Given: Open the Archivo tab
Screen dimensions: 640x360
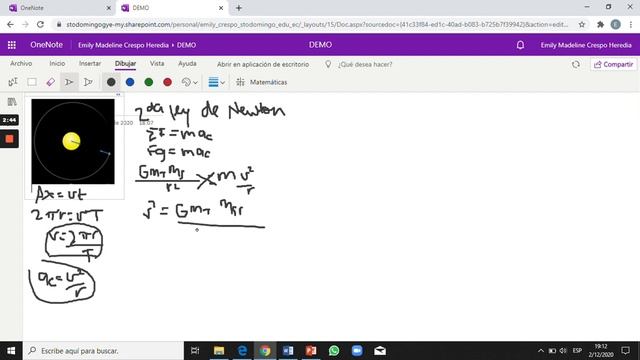Looking at the screenshot, I should click(21, 64).
